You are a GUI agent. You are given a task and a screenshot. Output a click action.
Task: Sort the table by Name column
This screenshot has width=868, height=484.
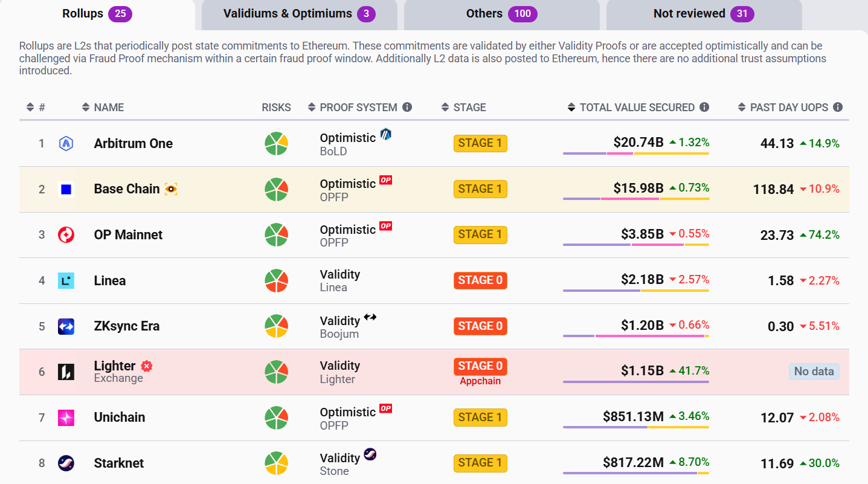pyautogui.click(x=103, y=108)
